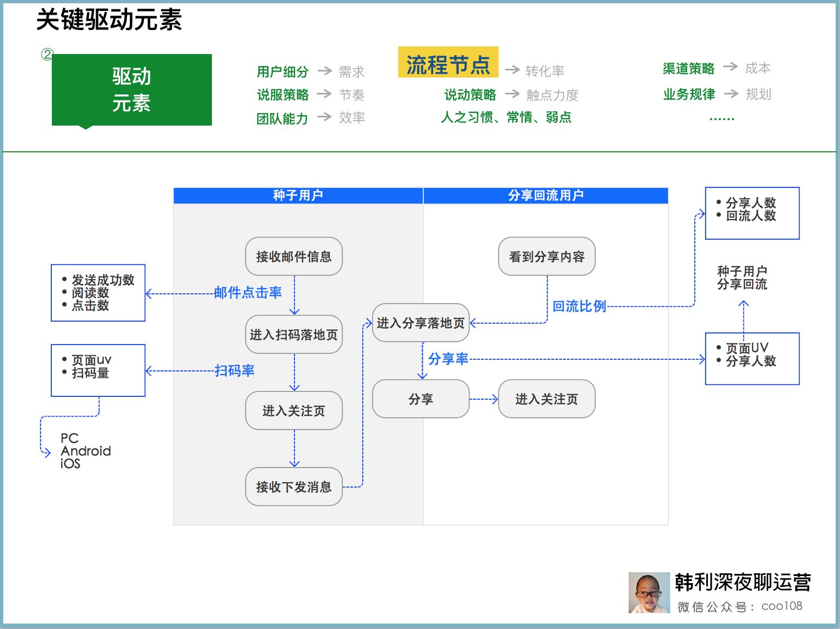Click the author avatar photo
This screenshot has height=629, width=840.
pos(649,592)
